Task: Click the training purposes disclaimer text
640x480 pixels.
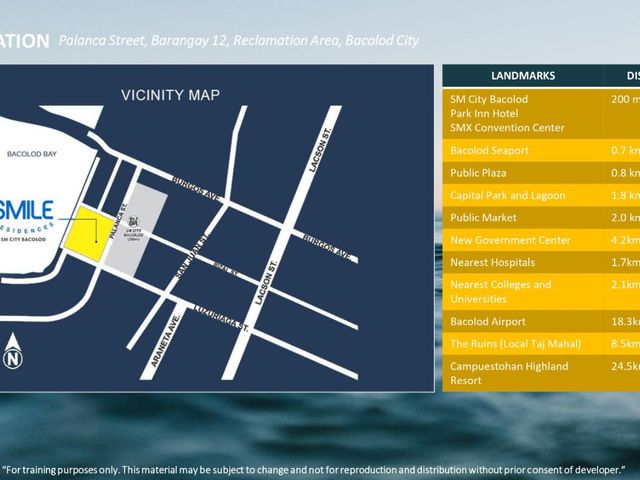Action: 314,470
